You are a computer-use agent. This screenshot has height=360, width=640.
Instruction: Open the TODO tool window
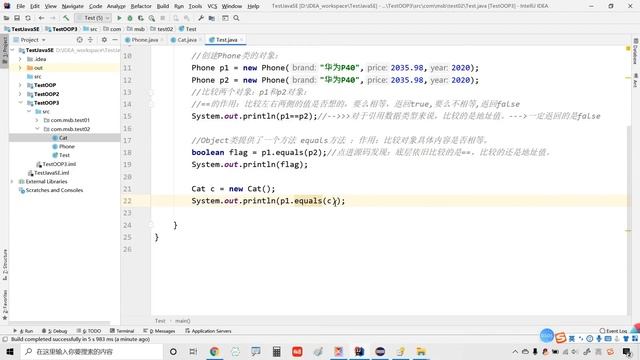[89, 331]
